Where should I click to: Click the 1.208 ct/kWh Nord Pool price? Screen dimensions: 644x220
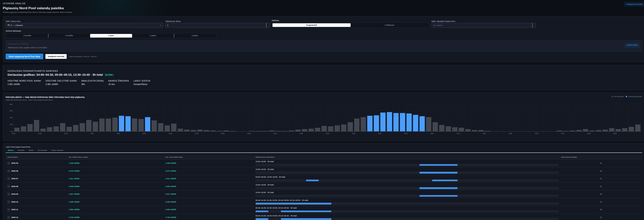tap(74, 163)
